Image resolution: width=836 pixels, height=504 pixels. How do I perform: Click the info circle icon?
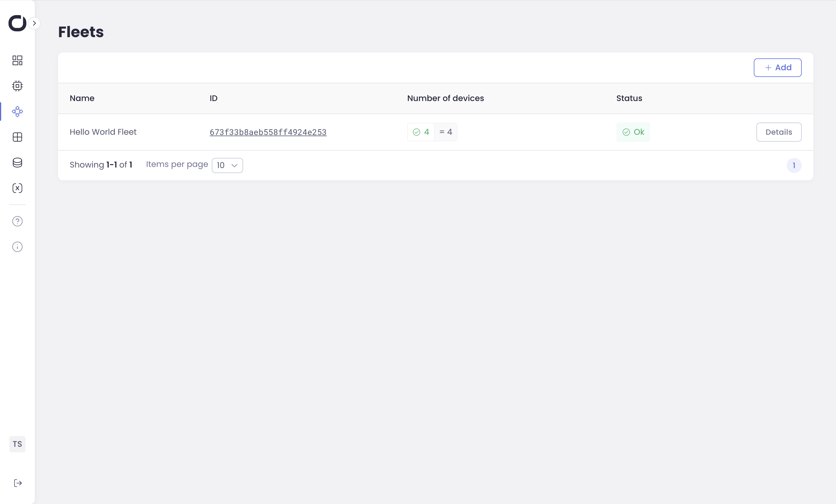(x=17, y=246)
